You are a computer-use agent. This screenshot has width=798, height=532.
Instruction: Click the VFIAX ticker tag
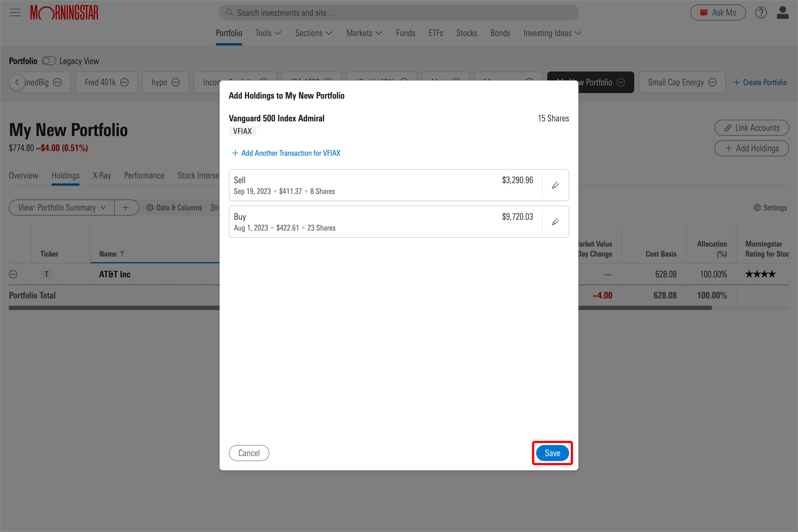242,131
